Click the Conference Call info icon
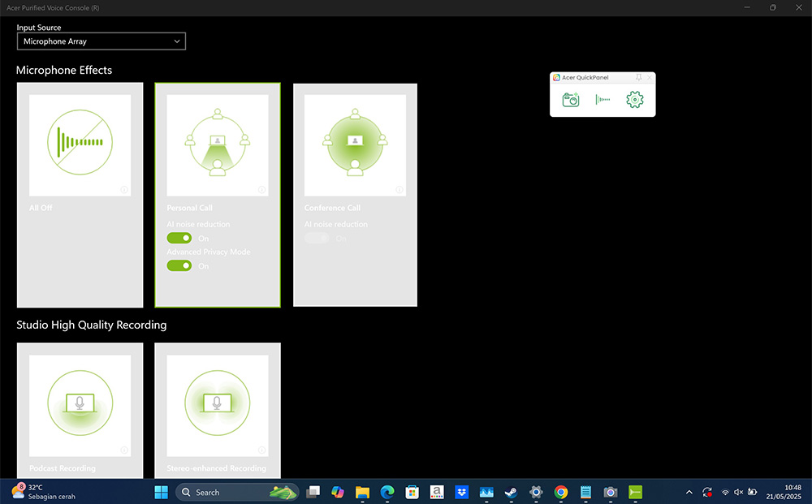Screen dimensions: 812x504 400,190
